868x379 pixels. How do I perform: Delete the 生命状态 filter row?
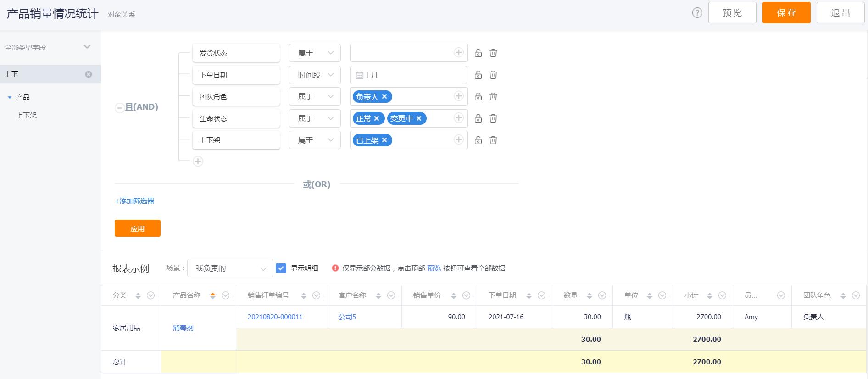click(493, 118)
